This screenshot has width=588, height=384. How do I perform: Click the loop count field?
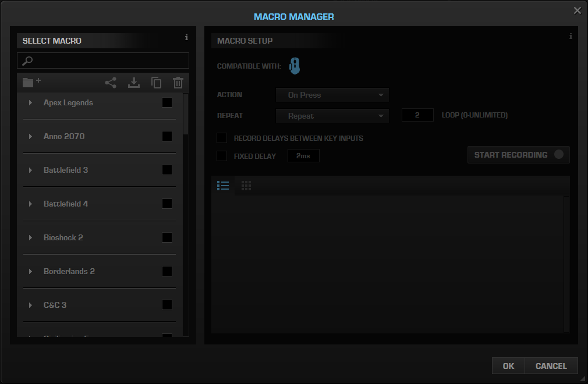(x=417, y=115)
